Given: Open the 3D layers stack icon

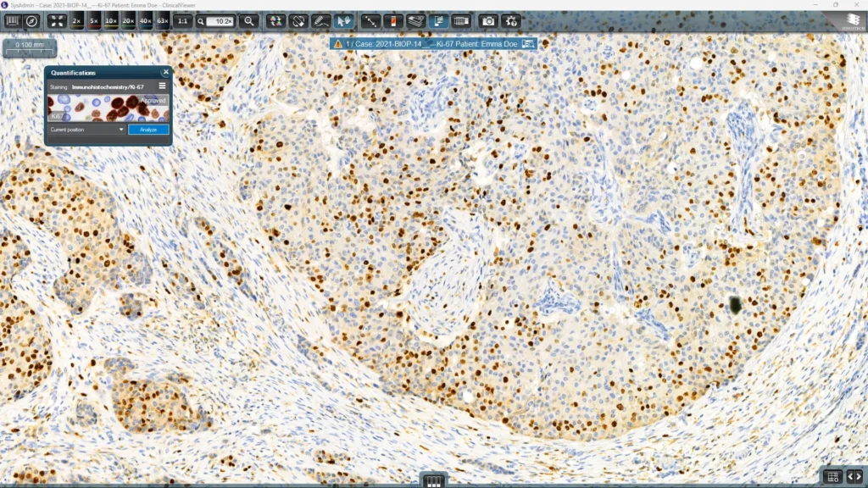Looking at the screenshot, I should click(415, 21).
